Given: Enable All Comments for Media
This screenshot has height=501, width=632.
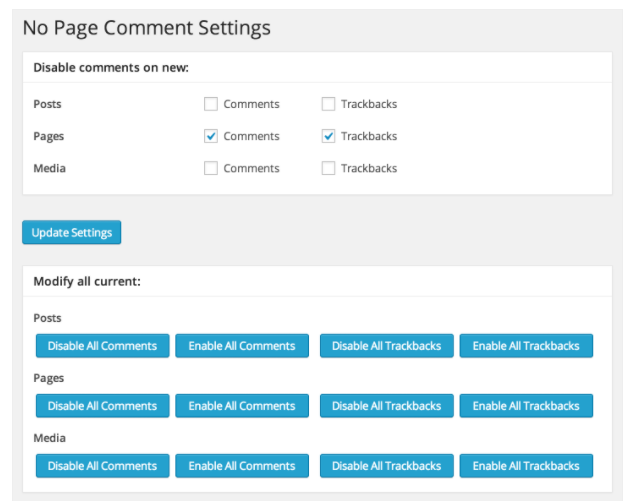Looking at the screenshot, I should [x=242, y=466].
